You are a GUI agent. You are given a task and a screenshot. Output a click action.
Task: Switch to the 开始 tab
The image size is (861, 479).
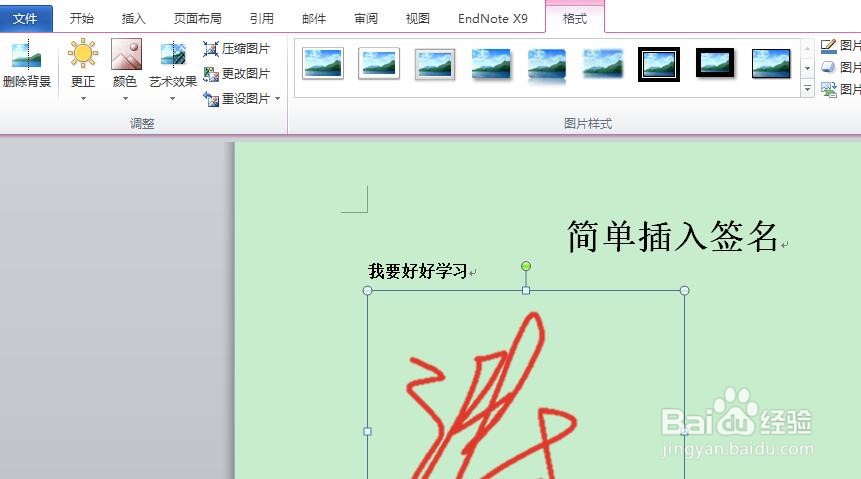[81, 19]
